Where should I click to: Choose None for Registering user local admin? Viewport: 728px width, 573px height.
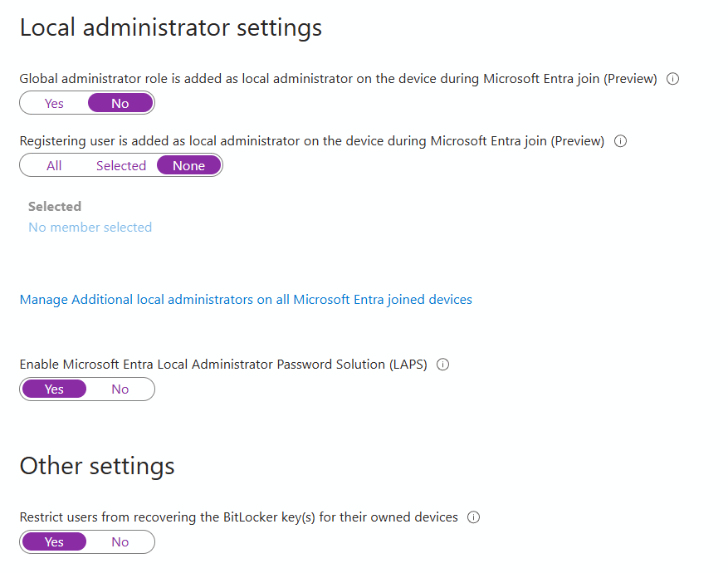pos(189,165)
